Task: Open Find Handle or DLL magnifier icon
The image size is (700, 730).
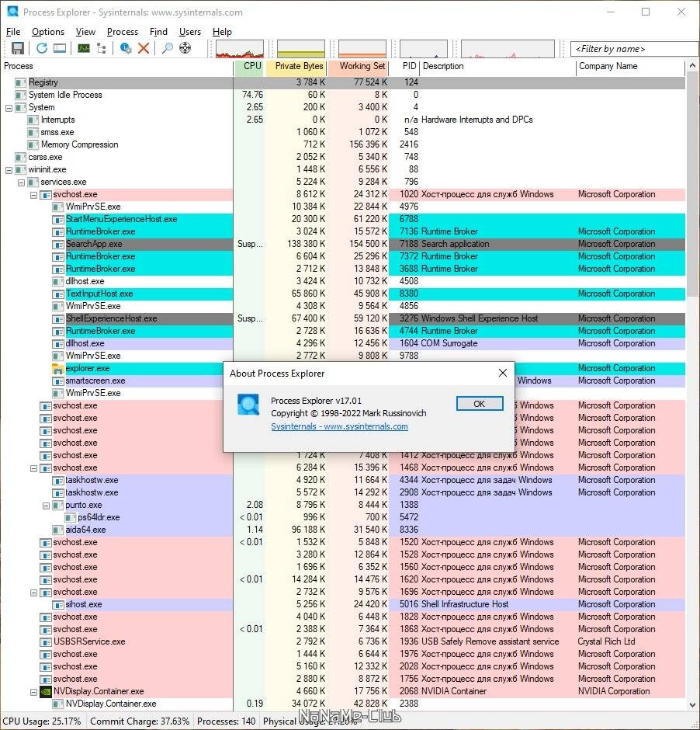Action: (168, 48)
